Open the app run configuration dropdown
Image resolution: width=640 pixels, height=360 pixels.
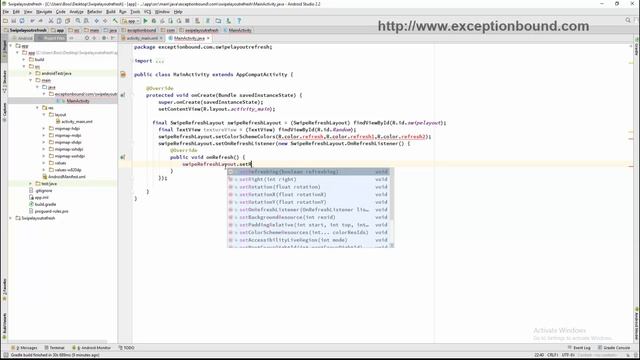coord(131,20)
